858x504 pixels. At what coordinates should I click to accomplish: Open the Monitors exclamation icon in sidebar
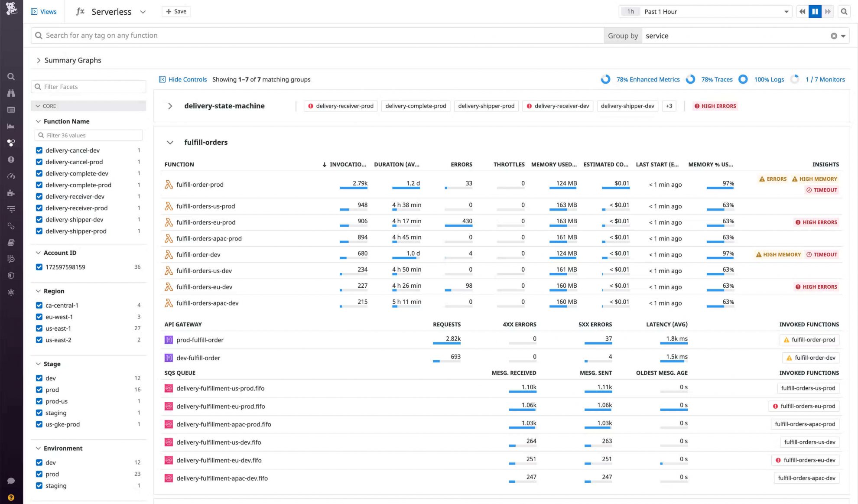[x=11, y=159]
